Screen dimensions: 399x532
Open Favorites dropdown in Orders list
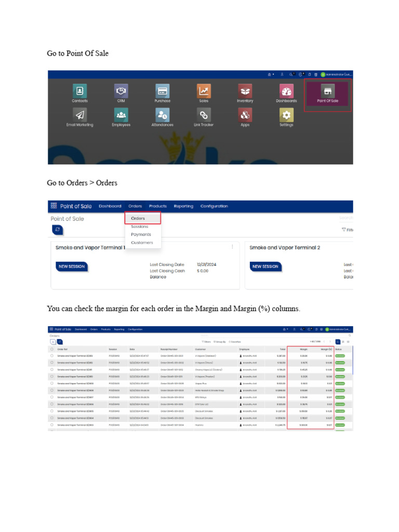click(x=235, y=342)
